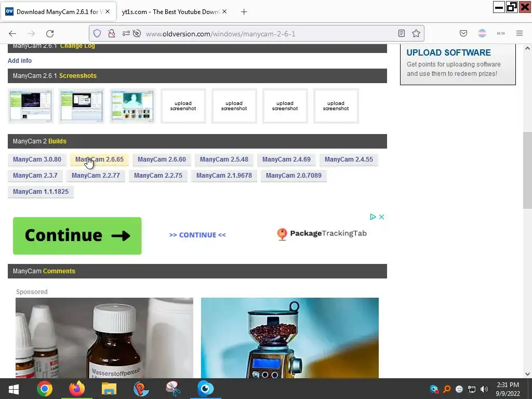This screenshot has height=399, width=532.
Task: Click the AdChoices triangle icon
Action: (373, 217)
